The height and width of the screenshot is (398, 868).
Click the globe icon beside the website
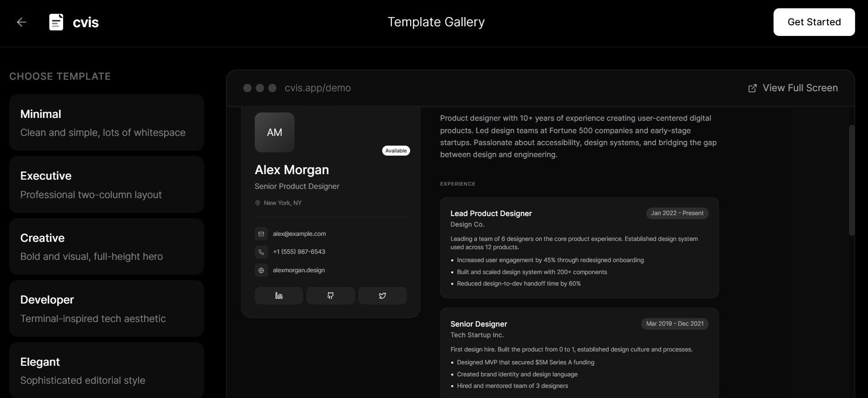click(261, 270)
